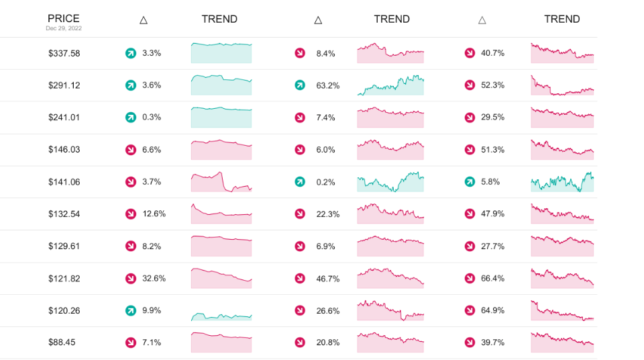Viewport: 644px width, 360px height.
Task: Click the red down-arrow icon beside 12.6%
Action: 131,214
